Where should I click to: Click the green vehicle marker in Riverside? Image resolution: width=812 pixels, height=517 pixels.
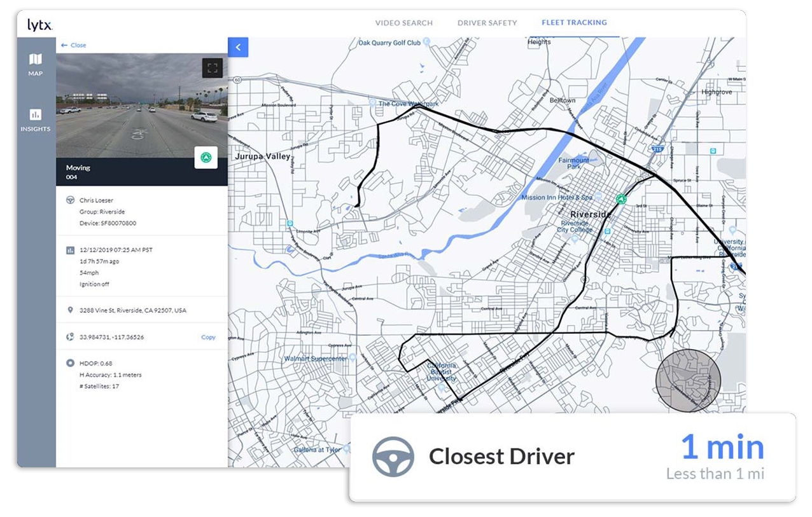tap(621, 199)
